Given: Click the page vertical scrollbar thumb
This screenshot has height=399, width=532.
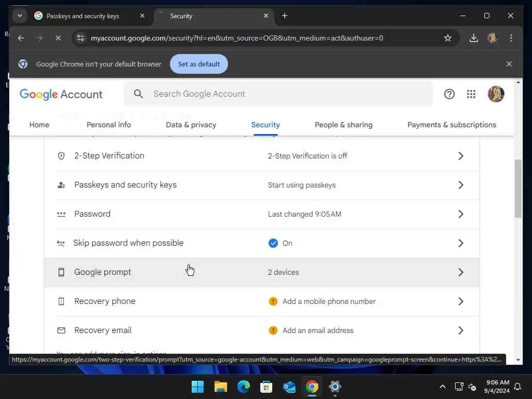Looking at the screenshot, I should point(518,188).
